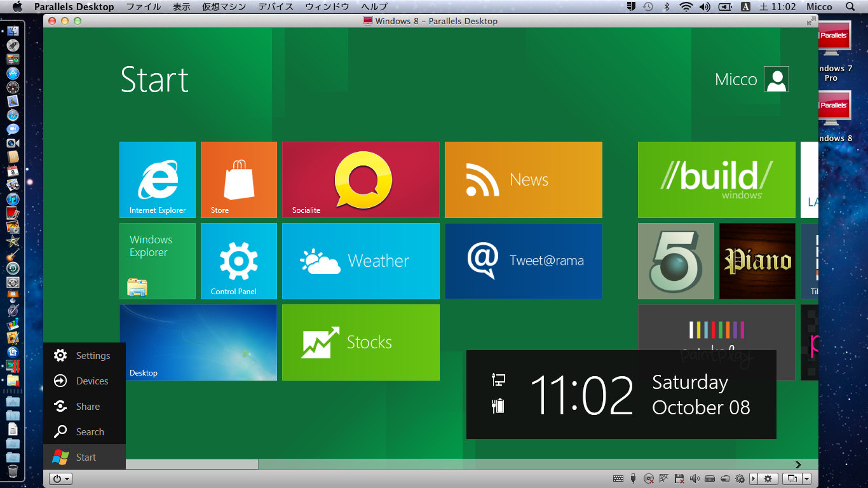Image resolution: width=868 pixels, height=488 pixels.
Task: Open the Windows Explorer tile
Action: 158,261
